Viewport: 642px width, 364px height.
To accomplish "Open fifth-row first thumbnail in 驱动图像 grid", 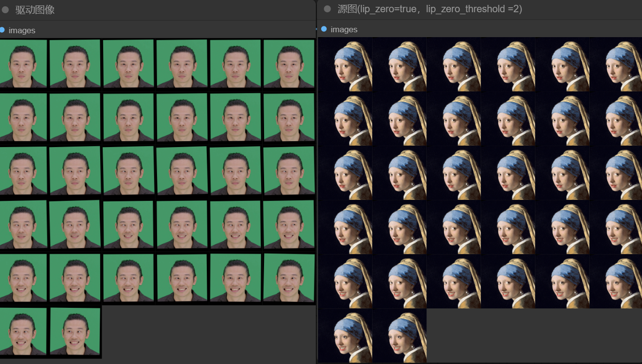I will pos(23,278).
